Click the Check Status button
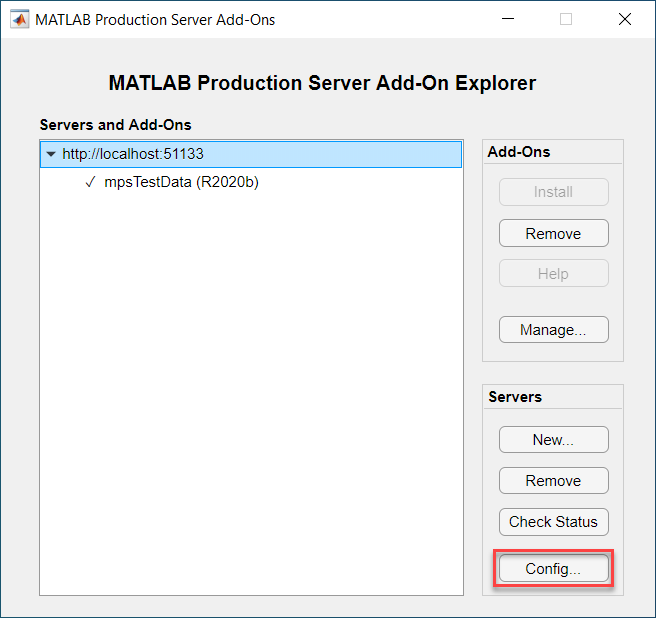 coord(554,522)
